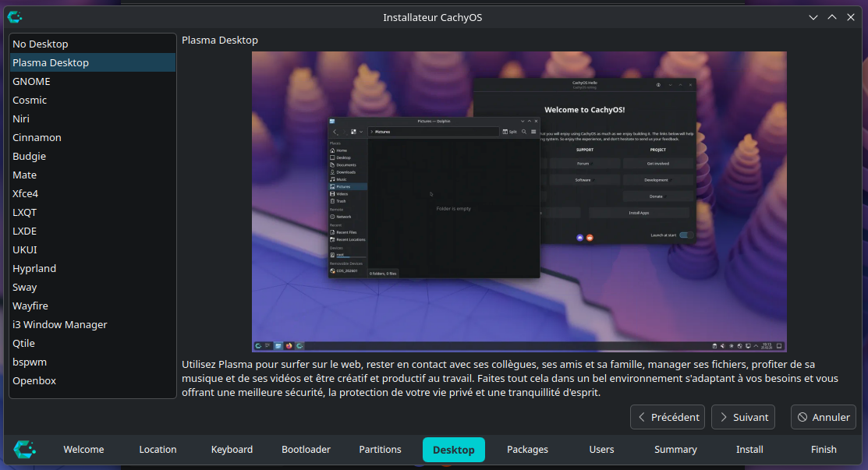The width and height of the screenshot is (868, 470).
Task: Click the CachyOS logo in the title bar
Action: pyautogui.click(x=15, y=17)
